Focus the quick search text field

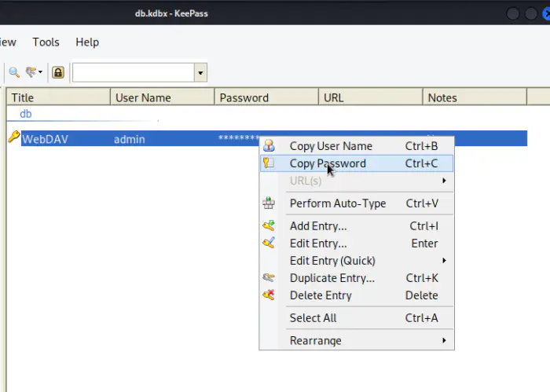point(133,73)
